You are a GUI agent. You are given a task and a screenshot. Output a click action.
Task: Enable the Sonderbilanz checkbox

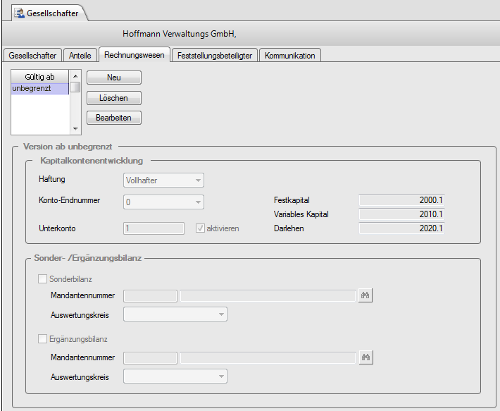[42, 279]
